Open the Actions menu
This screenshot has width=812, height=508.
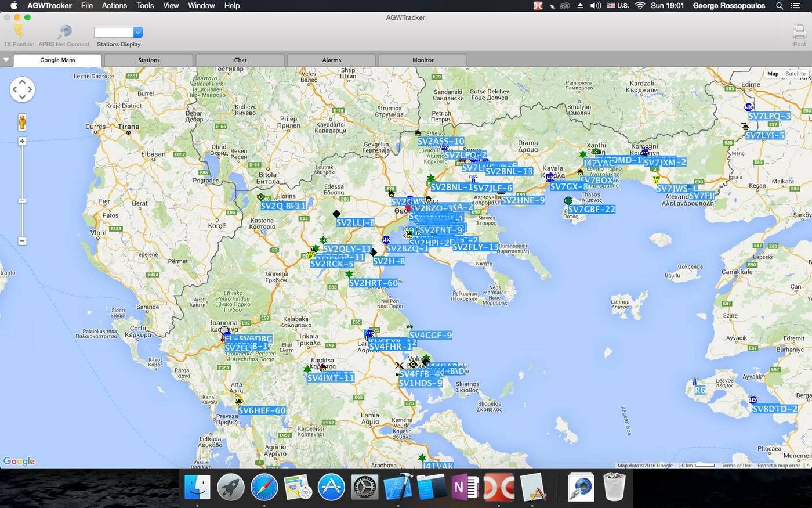[x=114, y=5]
